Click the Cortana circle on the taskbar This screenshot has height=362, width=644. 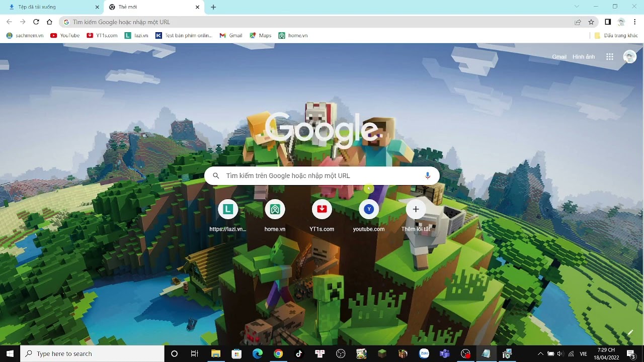pos(174,353)
